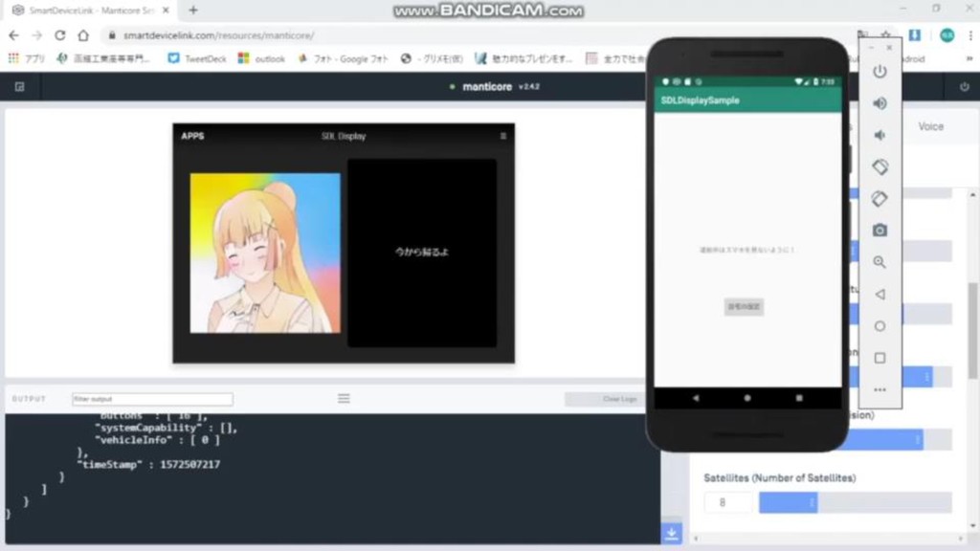Bookmark this page with star icon
The image size is (980, 551).
click(x=885, y=35)
